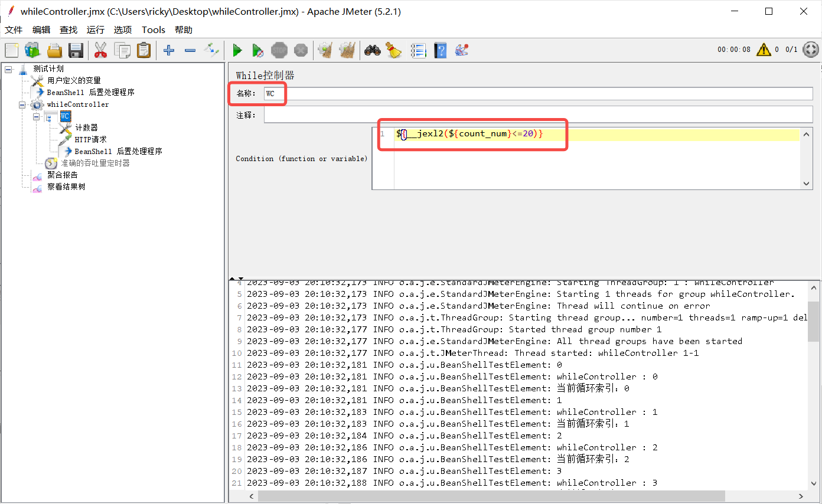Click the Copy icon in toolbar
Screen dimensions: 822x504
pyautogui.click(x=122, y=50)
